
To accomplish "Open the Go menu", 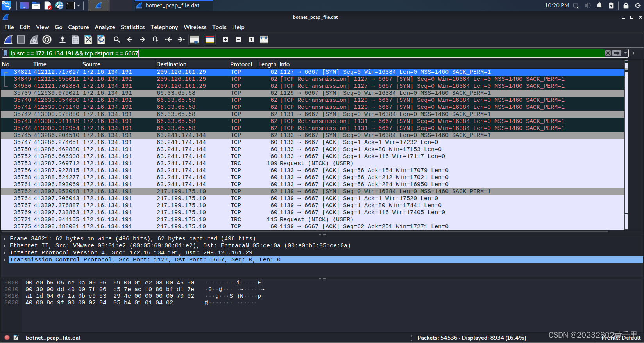I will point(59,27).
